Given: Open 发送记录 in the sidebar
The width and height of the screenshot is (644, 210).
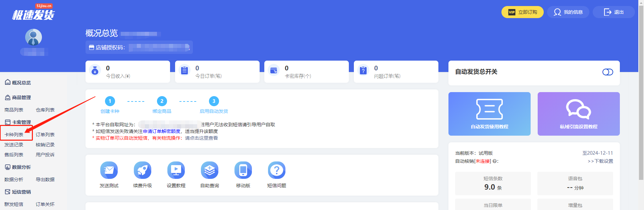Looking at the screenshot, I should click(14, 145).
